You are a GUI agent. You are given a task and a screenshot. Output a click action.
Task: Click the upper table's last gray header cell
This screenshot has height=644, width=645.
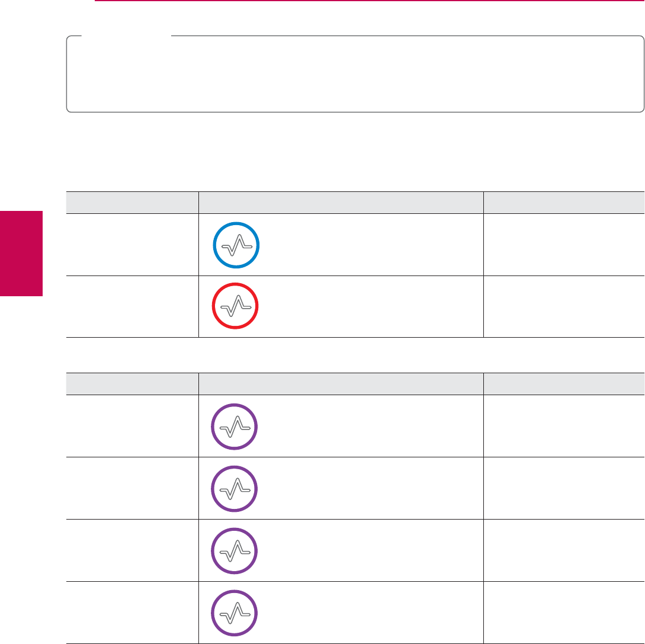[x=564, y=203]
